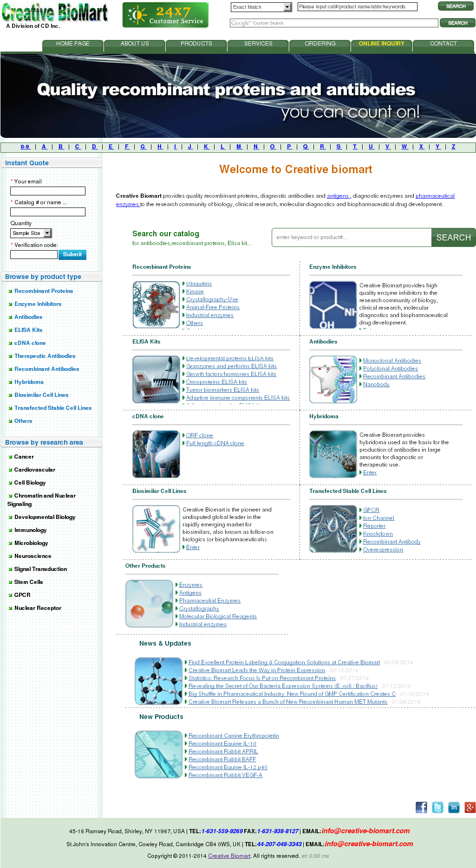This screenshot has height=868, width=476.
Task: Open the ONLINE INQUIRY tab
Action: coord(382,45)
